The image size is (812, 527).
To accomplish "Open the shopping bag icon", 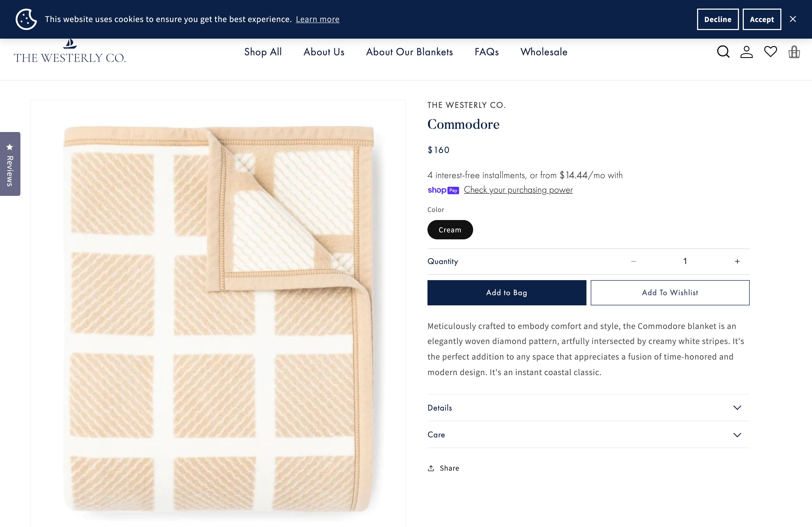I will coord(794,52).
